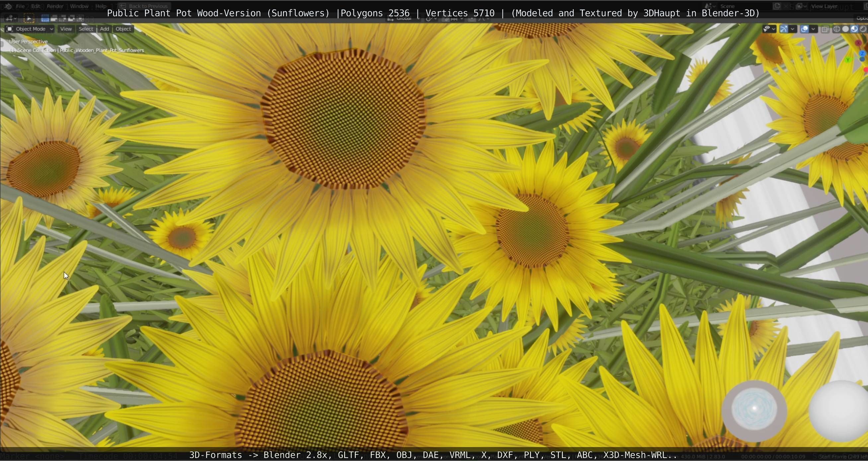Open the viewport Select menu

coord(86,29)
